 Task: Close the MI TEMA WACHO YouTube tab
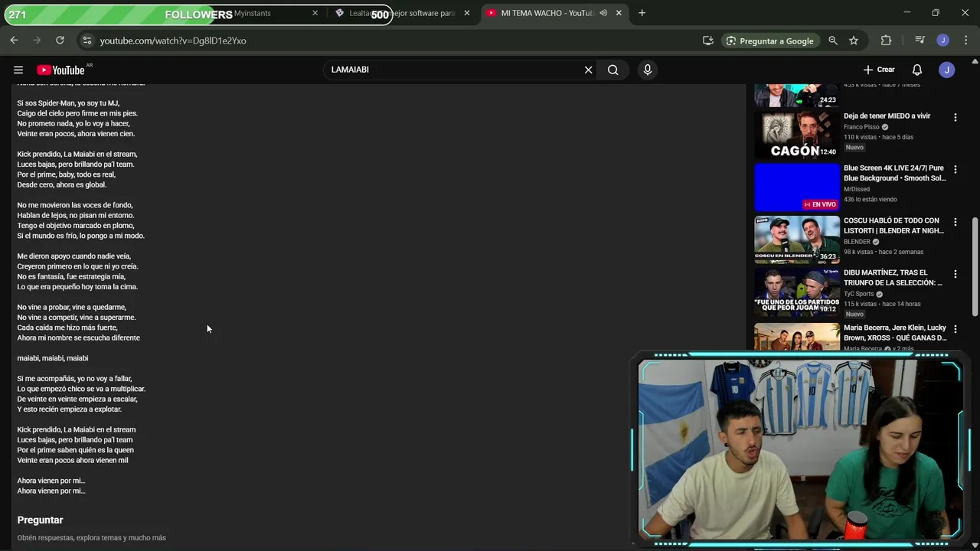pyautogui.click(x=619, y=13)
